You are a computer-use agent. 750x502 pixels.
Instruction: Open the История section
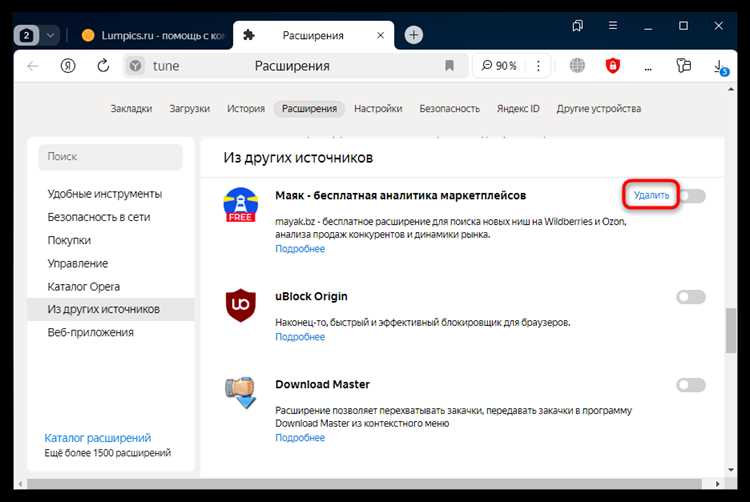pyautogui.click(x=246, y=109)
